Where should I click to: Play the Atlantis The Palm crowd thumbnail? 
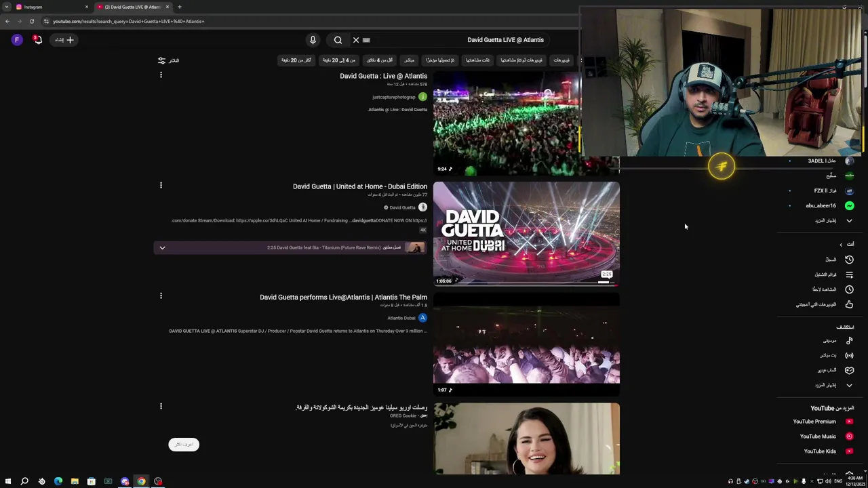[526, 344]
